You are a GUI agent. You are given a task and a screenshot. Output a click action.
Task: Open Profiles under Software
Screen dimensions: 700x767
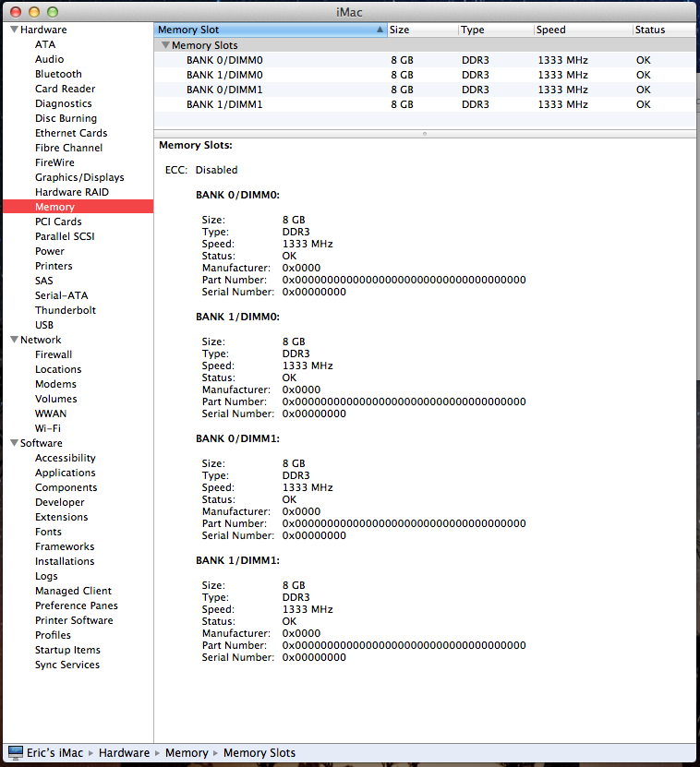53,635
